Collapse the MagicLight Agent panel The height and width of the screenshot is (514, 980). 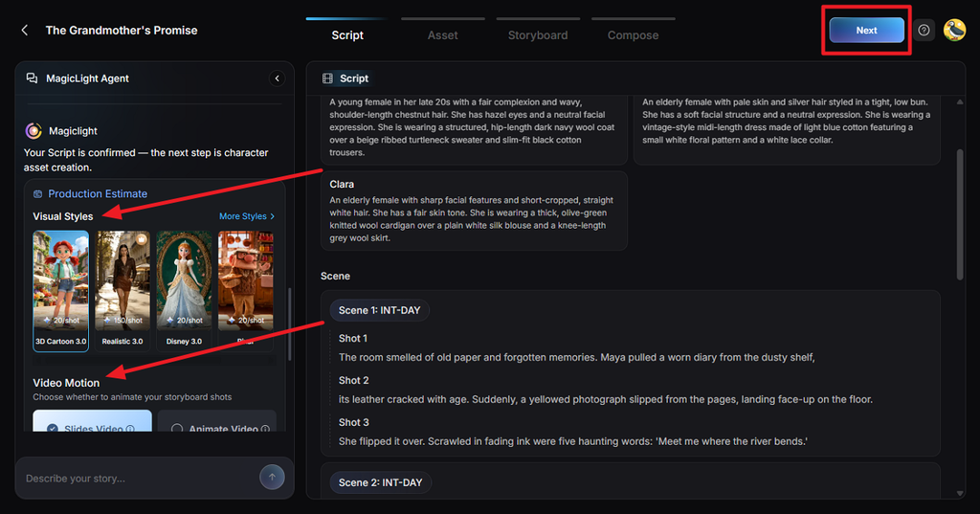point(277,78)
